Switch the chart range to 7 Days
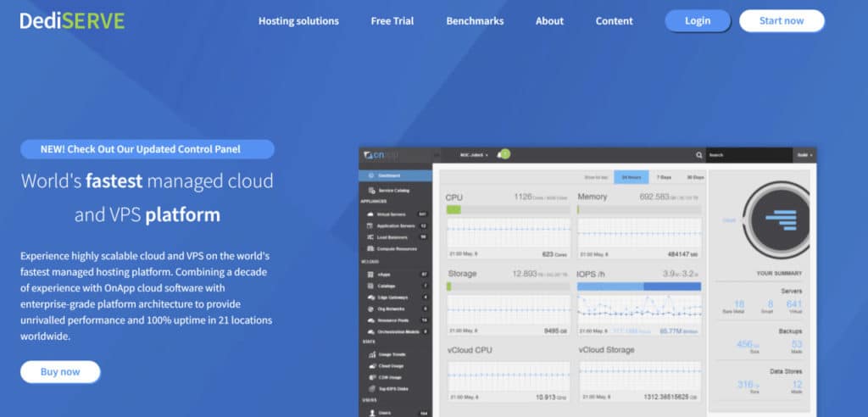Viewport: 868px width, 417px height. 663,177
